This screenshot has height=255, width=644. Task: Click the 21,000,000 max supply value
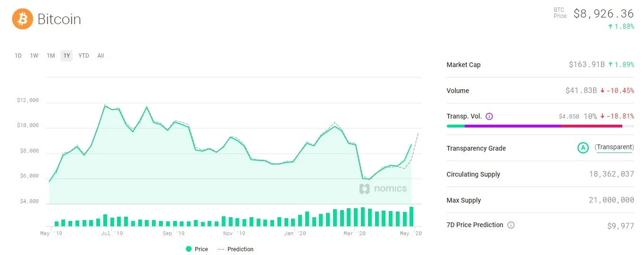click(x=611, y=200)
